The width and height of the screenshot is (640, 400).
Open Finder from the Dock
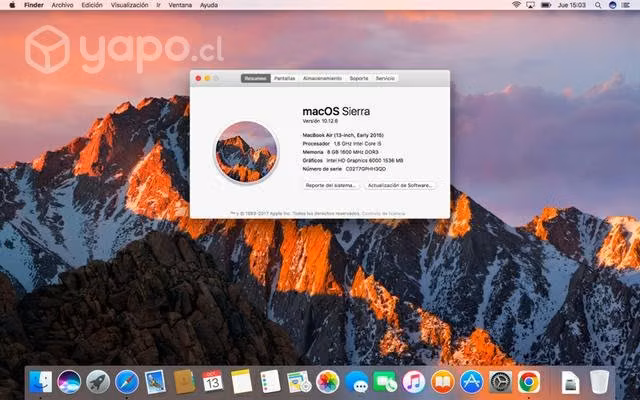point(40,382)
